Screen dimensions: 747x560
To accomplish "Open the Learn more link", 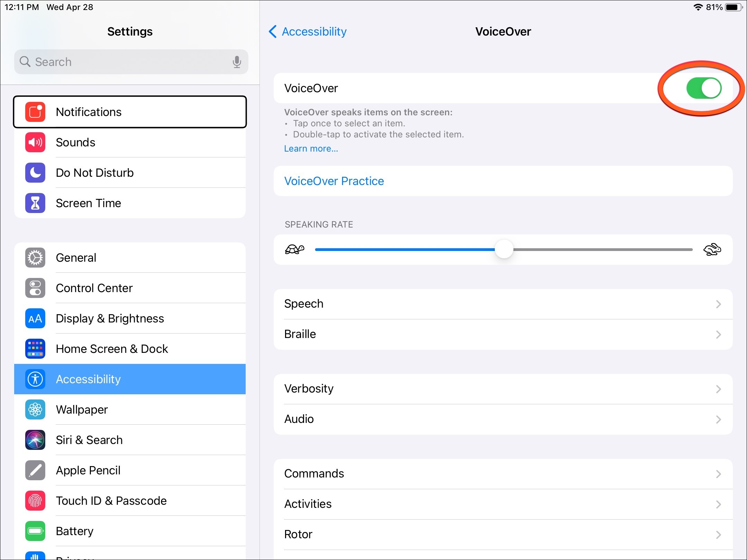I will click(311, 148).
